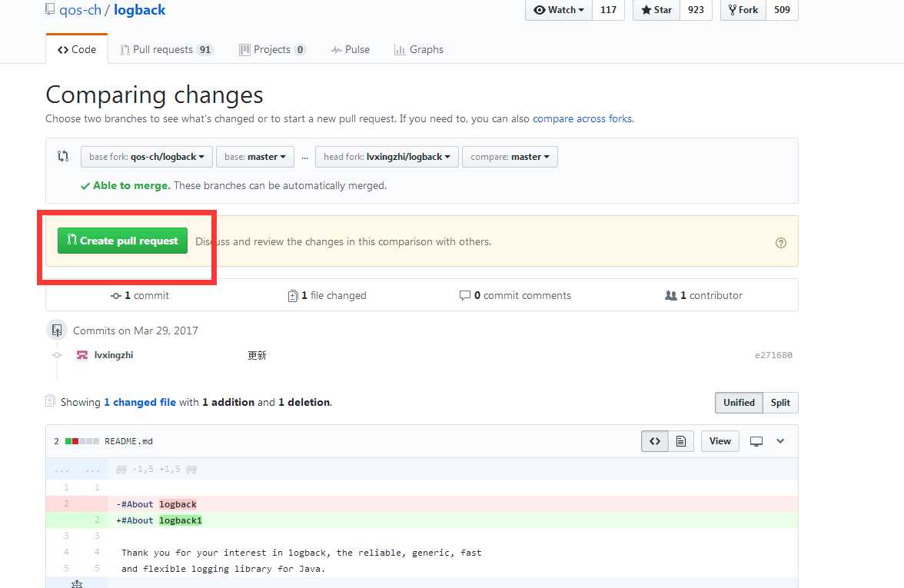This screenshot has height=588, width=904.
Task: Open the logback repository link
Action: click(140, 10)
